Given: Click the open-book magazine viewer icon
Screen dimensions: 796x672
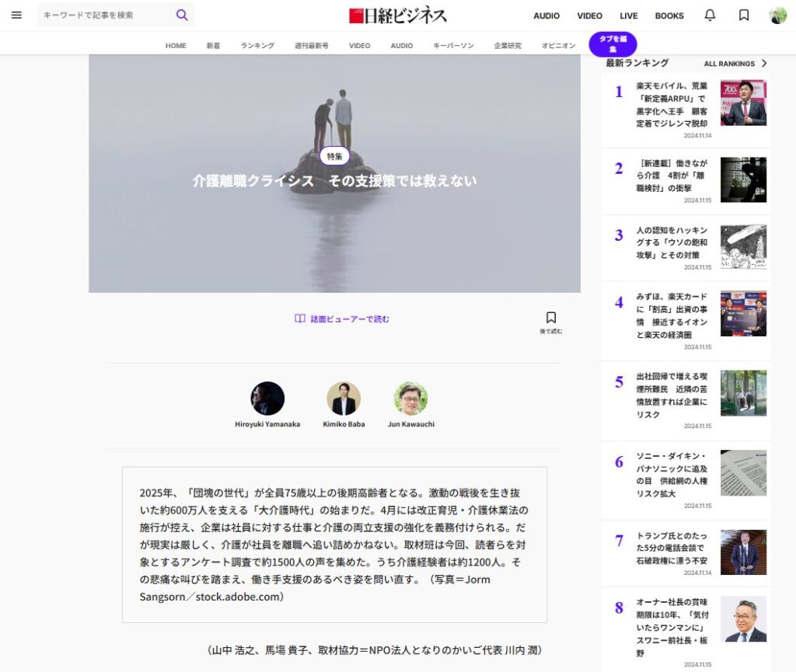Looking at the screenshot, I should [x=299, y=319].
